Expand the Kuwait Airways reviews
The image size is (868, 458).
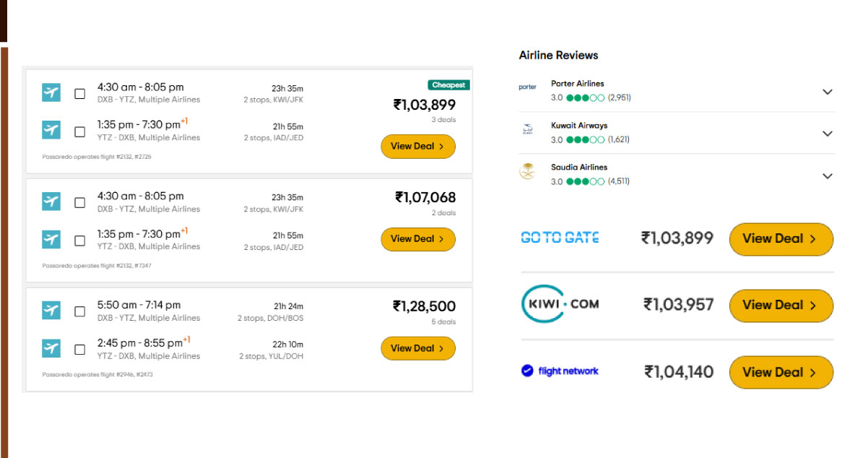(x=828, y=133)
